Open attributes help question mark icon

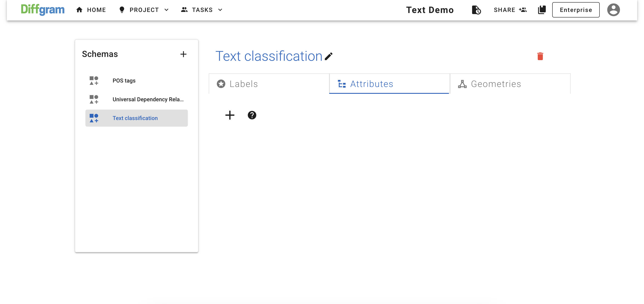(252, 115)
